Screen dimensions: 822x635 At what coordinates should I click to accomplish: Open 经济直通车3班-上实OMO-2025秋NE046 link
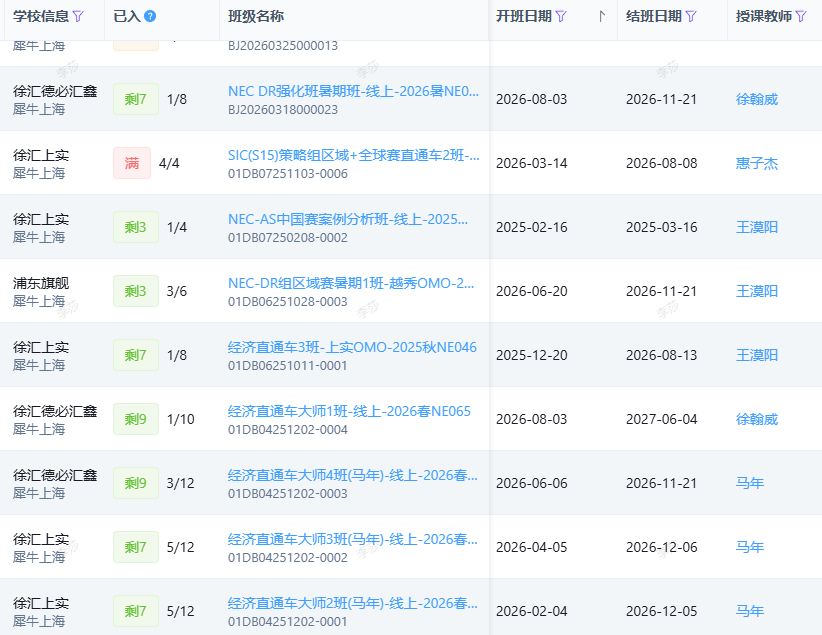352,347
